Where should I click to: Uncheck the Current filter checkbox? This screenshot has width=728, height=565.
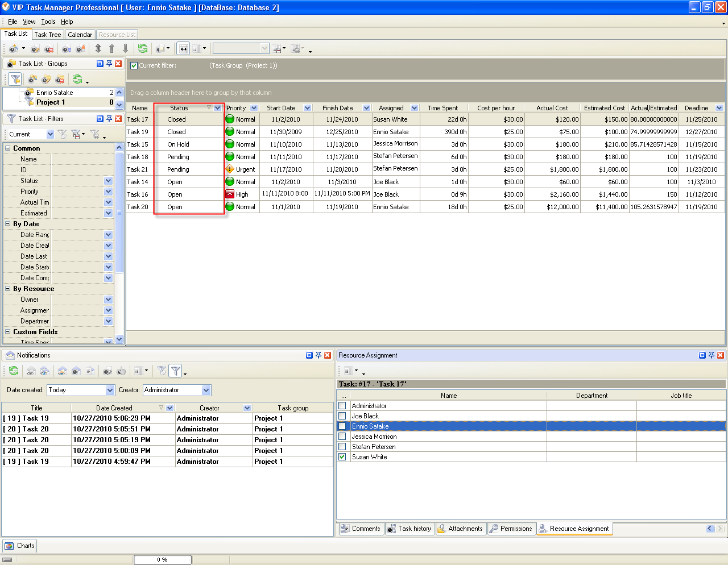pyautogui.click(x=134, y=65)
